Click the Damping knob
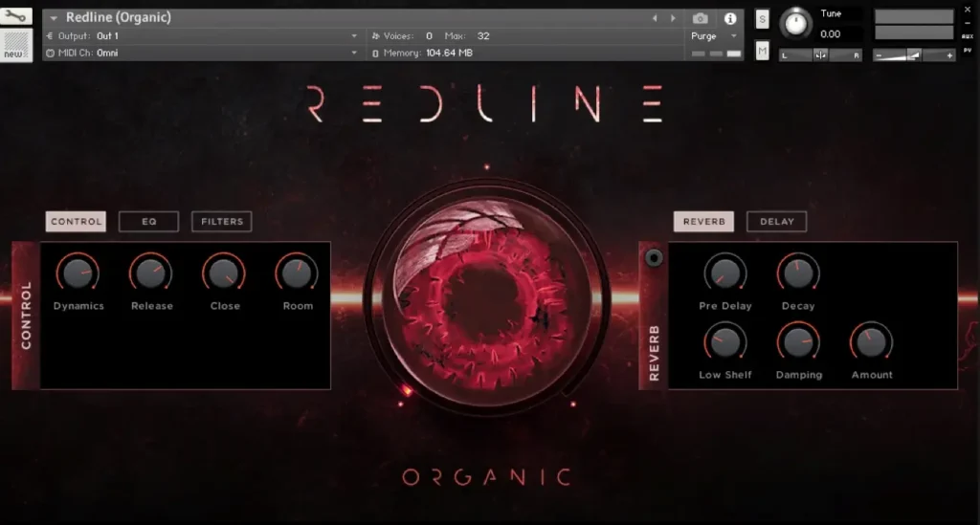 click(798, 342)
